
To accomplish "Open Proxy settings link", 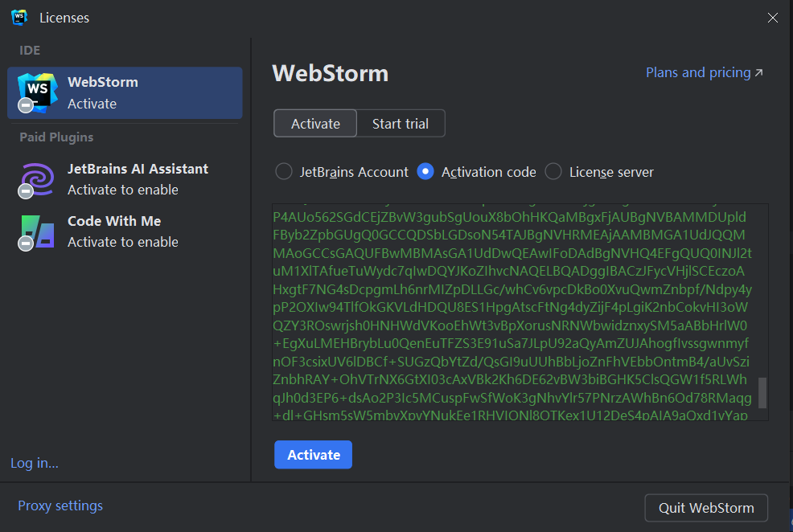I will (x=60, y=505).
